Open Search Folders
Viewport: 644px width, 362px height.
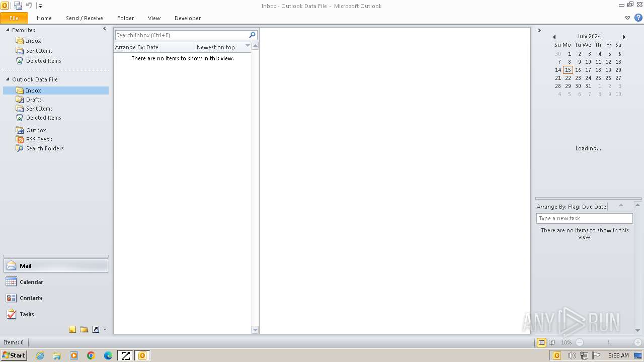click(45, 148)
